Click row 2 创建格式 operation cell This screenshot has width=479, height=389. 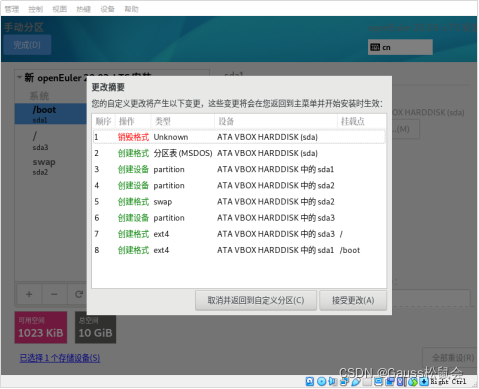(133, 153)
